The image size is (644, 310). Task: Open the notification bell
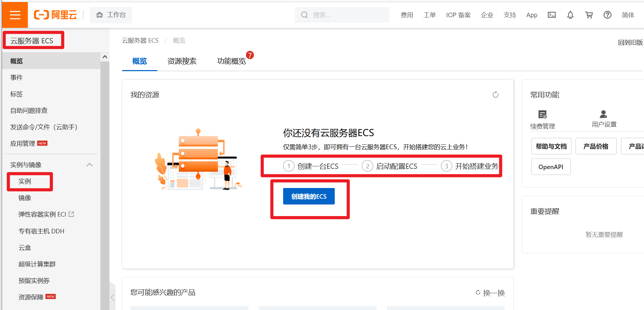[x=570, y=15]
